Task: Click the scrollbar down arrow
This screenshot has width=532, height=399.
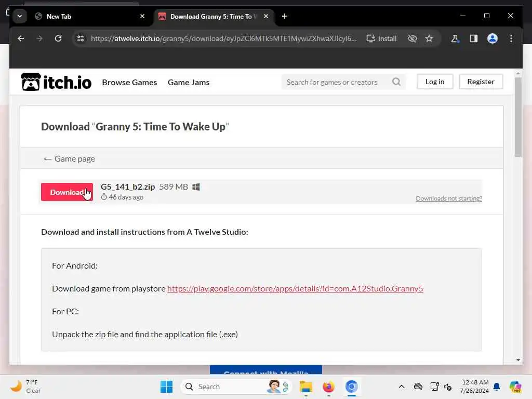Action: click(x=518, y=360)
